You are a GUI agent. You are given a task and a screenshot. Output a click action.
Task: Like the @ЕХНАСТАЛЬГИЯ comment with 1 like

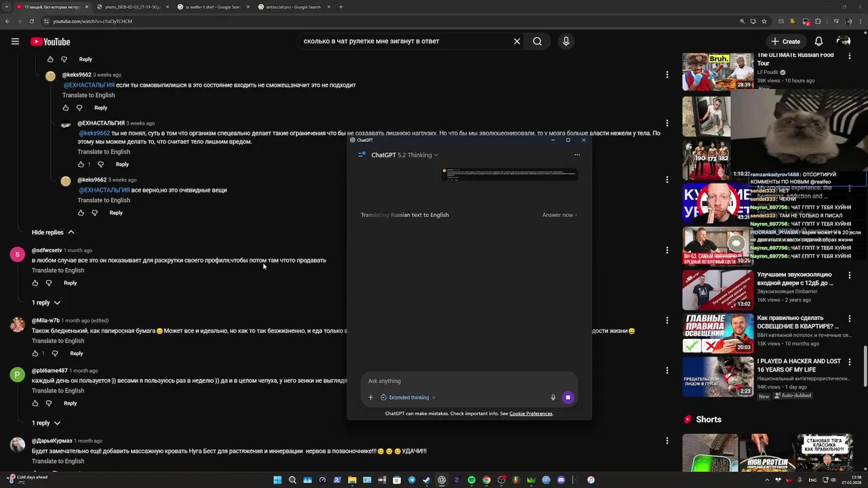click(81, 164)
